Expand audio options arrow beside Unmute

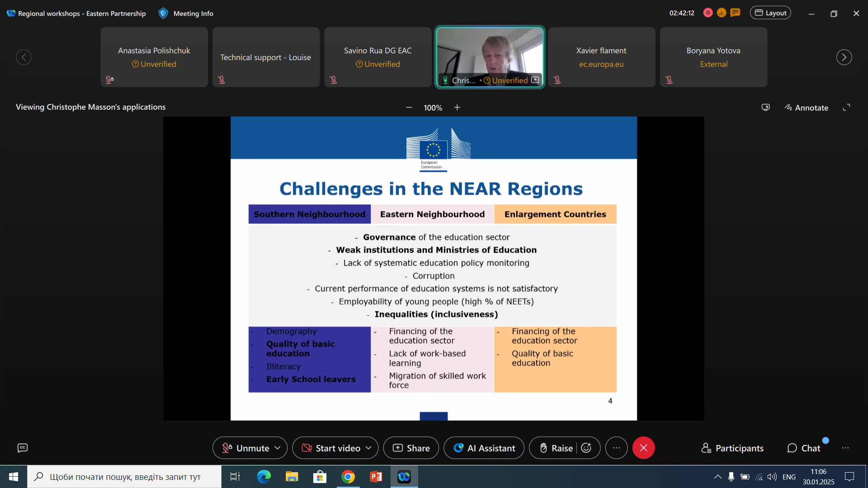pos(278,448)
